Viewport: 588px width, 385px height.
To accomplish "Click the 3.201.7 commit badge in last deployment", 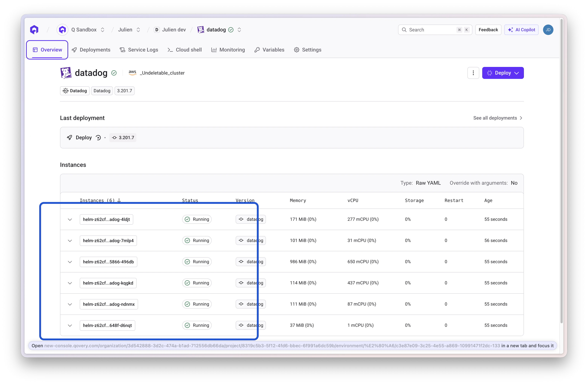I will 123,138.
